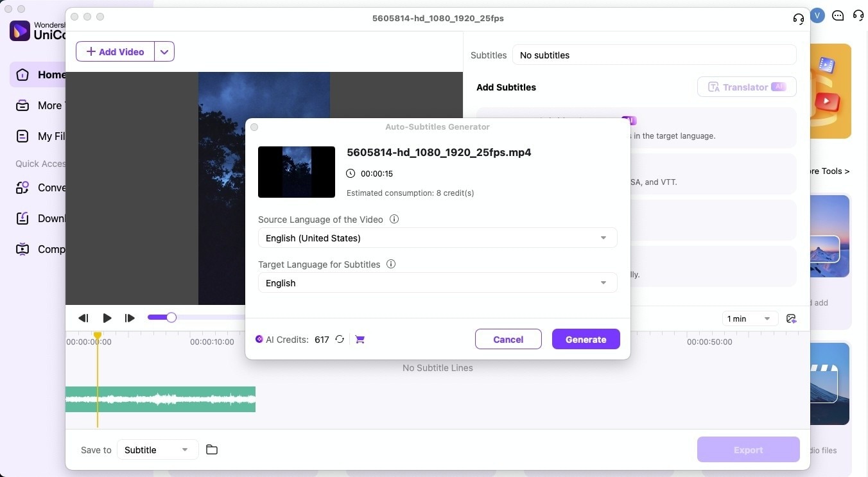Click the headset support icon in the editor title bar
Image resolution: width=868 pixels, height=477 pixels.
[798, 19]
